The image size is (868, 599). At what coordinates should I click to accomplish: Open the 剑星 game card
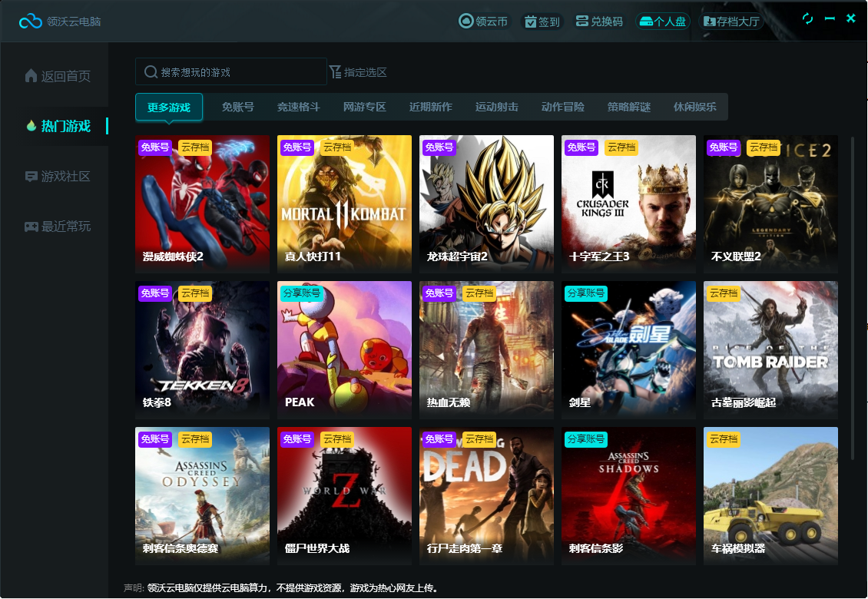pyautogui.click(x=628, y=350)
